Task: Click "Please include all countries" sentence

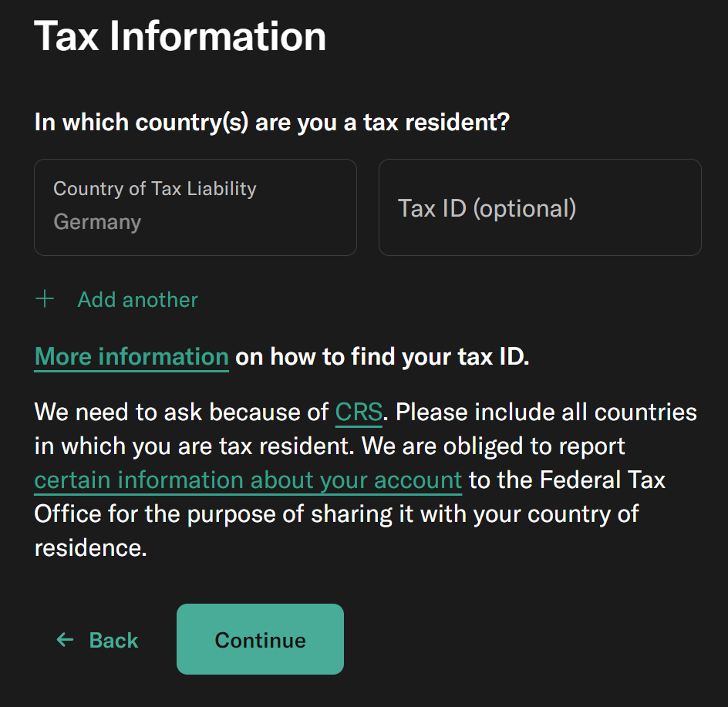Action: [546, 412]
